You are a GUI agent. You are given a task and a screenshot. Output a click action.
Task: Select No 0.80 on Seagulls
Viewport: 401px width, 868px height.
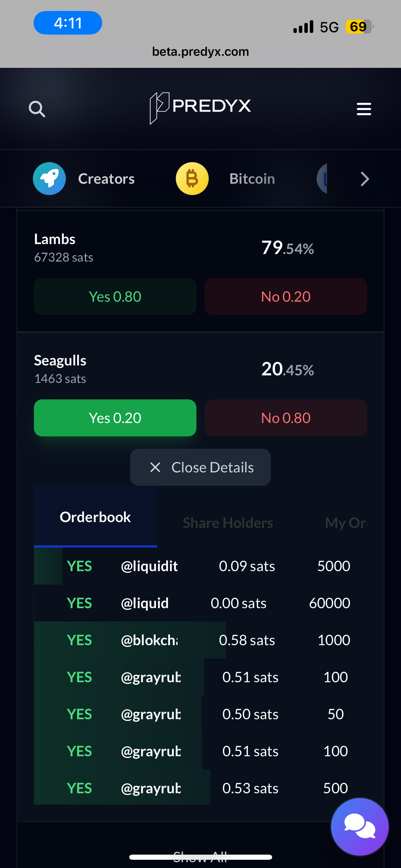286,418
